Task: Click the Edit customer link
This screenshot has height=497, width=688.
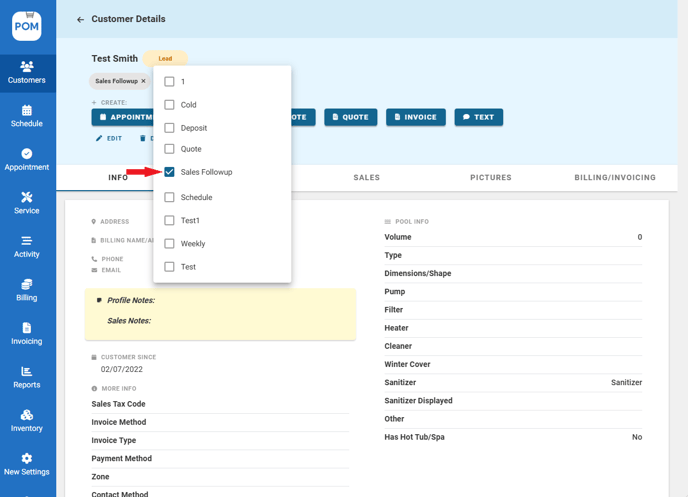Action: 109,139
